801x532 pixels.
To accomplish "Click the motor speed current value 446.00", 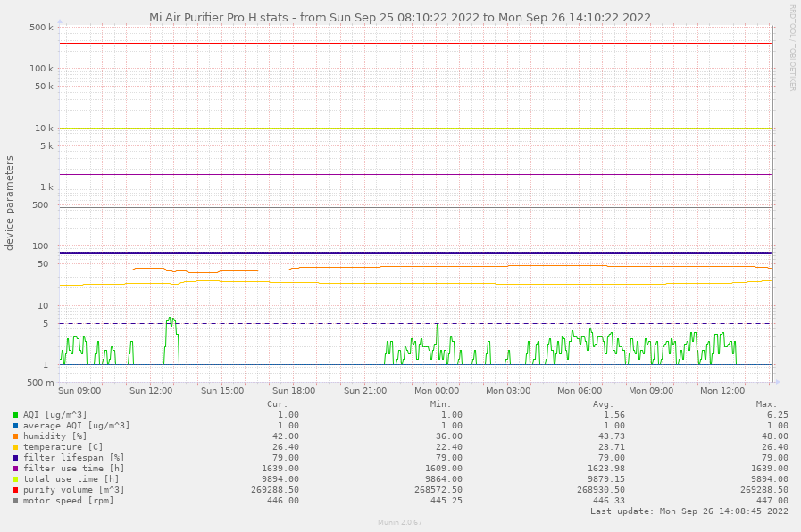I will [283, 501].
